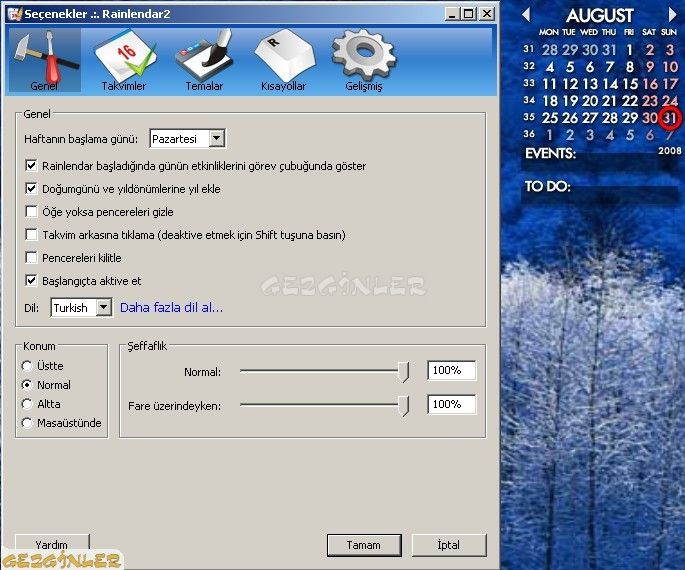The width and height of the screenshot is (685, 570).
Task: Open the Dil language dropdown showing Turkish
Action: coord(81,308)
